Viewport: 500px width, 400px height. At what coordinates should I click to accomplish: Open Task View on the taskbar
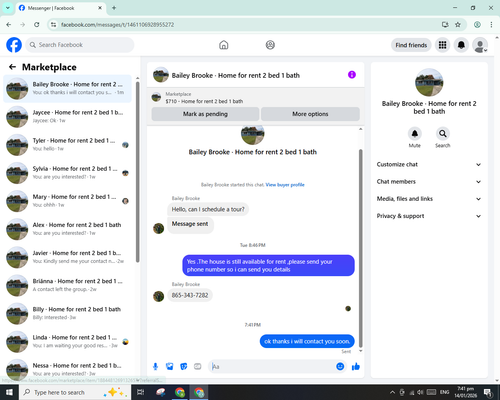click(x=141, y=392)
